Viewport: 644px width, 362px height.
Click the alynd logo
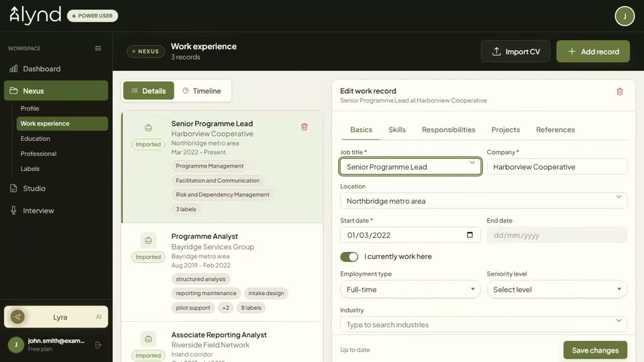[36, 15]
